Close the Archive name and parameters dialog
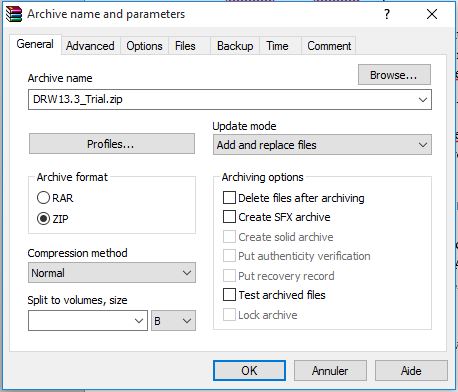Screen dimensions: 458x392 click(x=432, y=14)
